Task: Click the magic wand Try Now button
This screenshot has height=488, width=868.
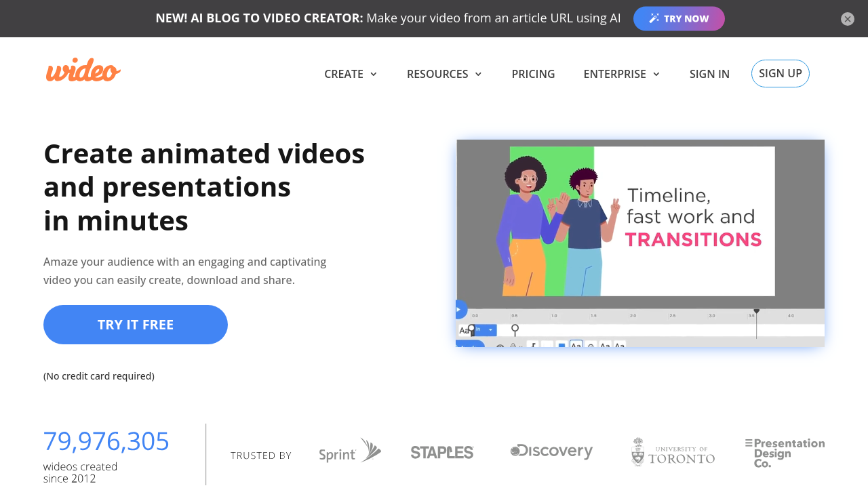Action: [679, 19]
